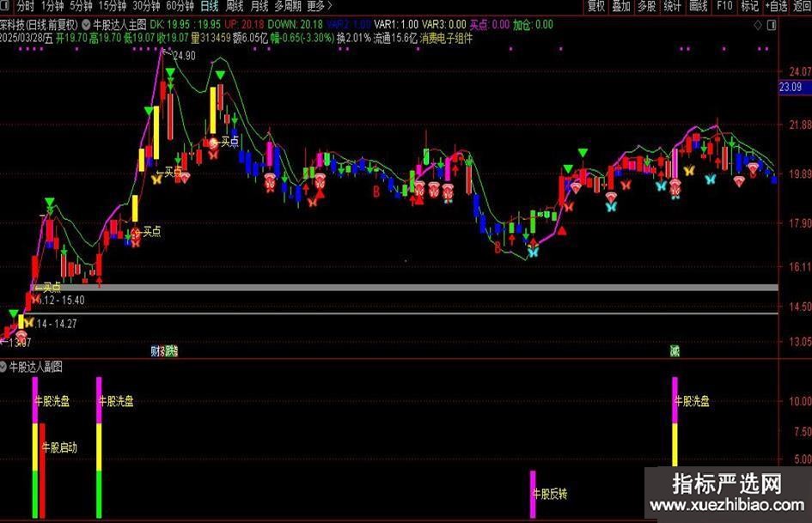Click the 24.90 high price label
Viewport: 812px width, 523px height.
click(184, 56)
